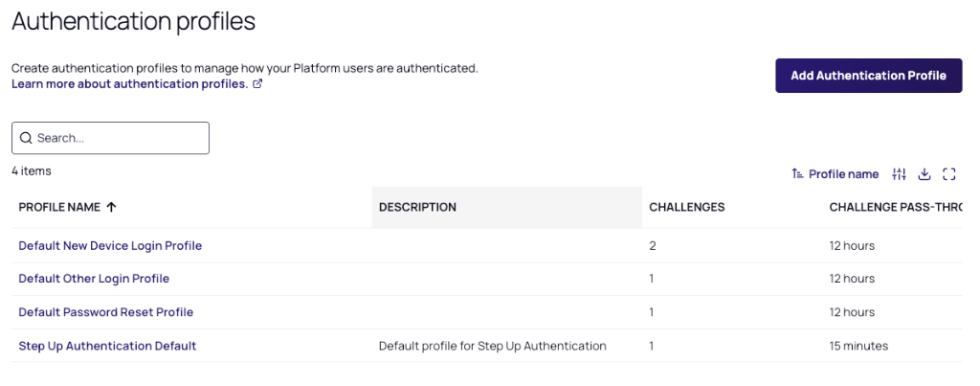Click the Step Up Authentication description text
The width and height of the screenshot is (980, 386).
[492, 346]
